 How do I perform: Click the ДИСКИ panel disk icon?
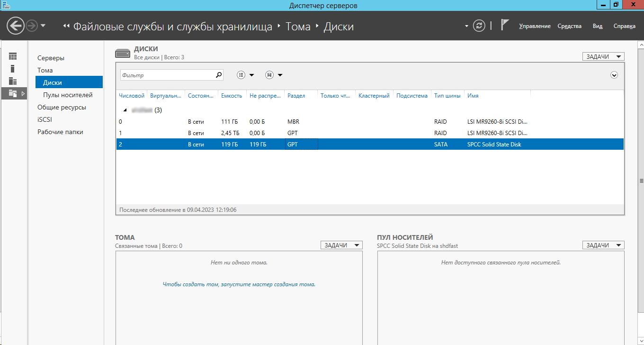(122, 53)
